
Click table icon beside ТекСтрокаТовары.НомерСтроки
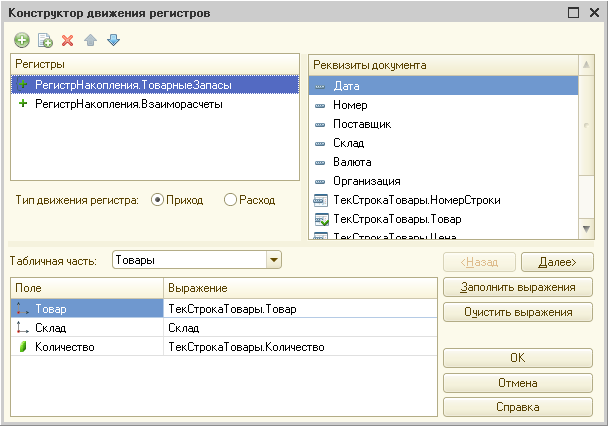(x=320, y=200)
